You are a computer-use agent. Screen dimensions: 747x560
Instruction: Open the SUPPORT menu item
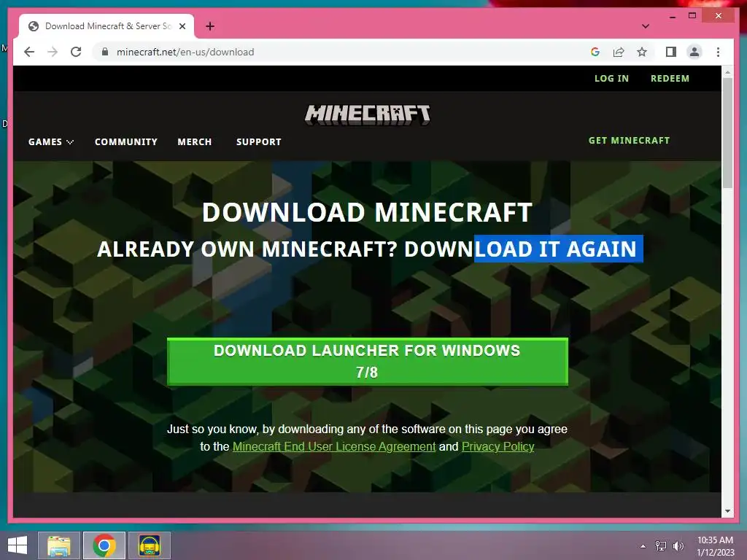click(259, 142)
